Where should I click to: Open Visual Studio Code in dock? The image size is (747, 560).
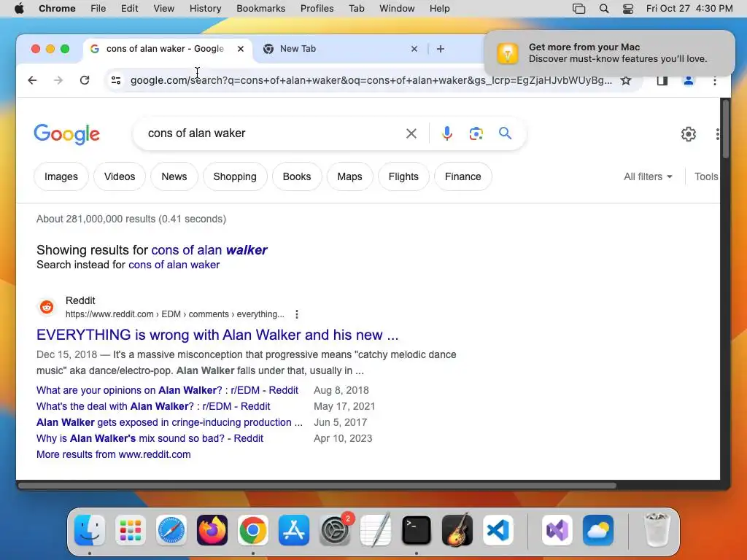point(498,530)
